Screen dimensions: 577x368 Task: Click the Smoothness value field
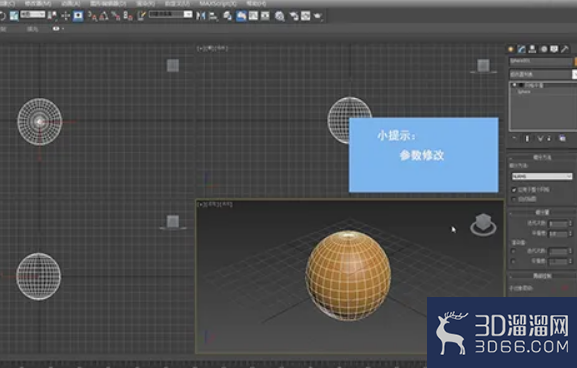[558, 234]
